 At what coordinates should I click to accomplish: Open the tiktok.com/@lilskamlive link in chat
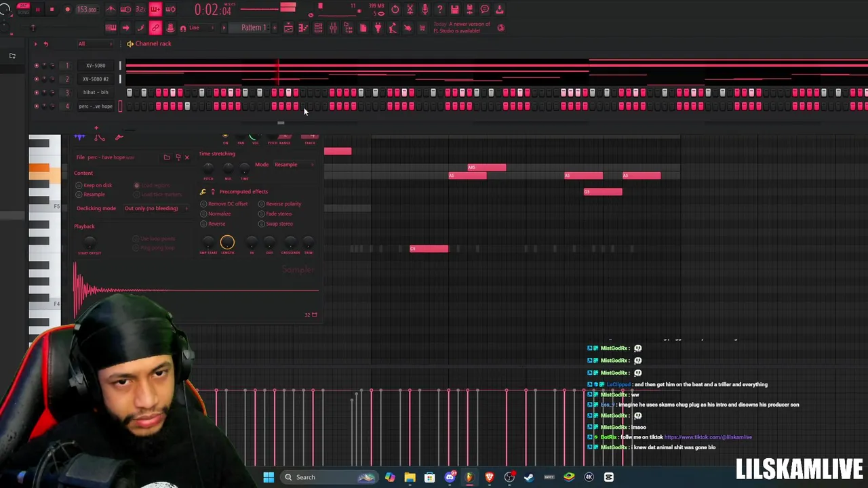[x=708, y=437]
